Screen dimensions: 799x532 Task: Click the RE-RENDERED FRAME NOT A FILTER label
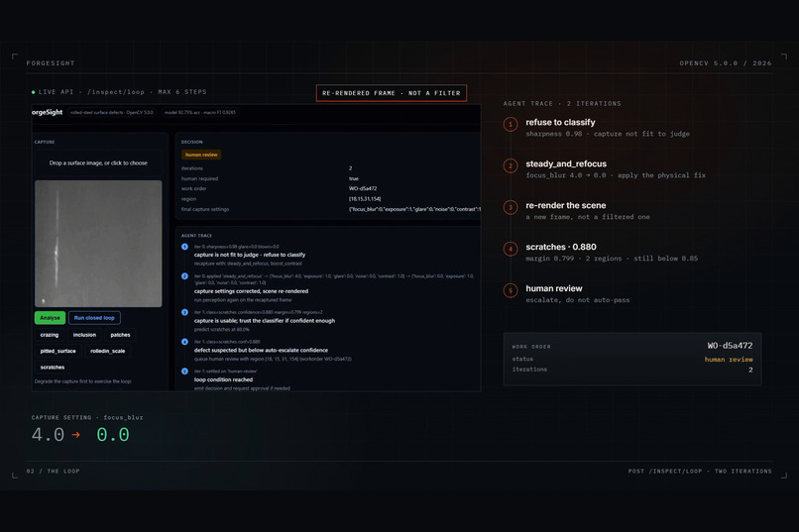pyautogui.click(x=392, y=93)
